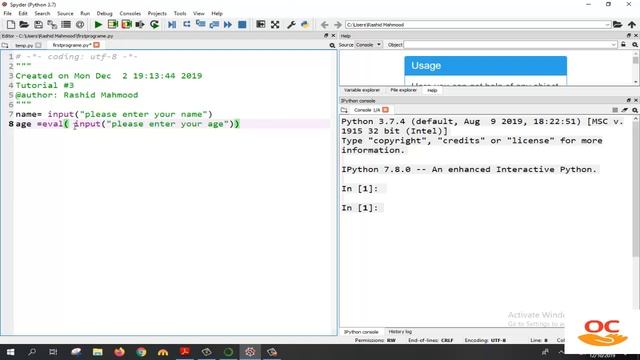This screenshot has height=360, width=640.
Task: Switch to the Variable explorer tab
Action: [x=362, y=90]
